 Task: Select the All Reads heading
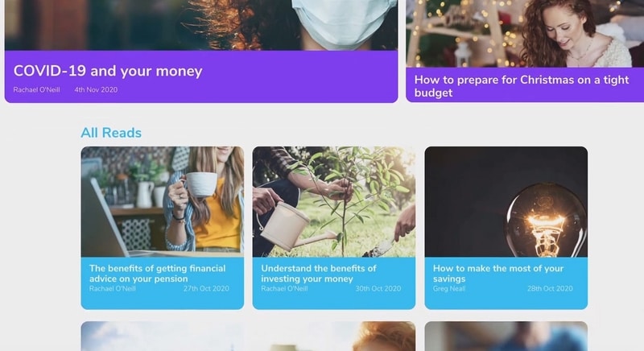pyautogui.click(x=111, y=133)
